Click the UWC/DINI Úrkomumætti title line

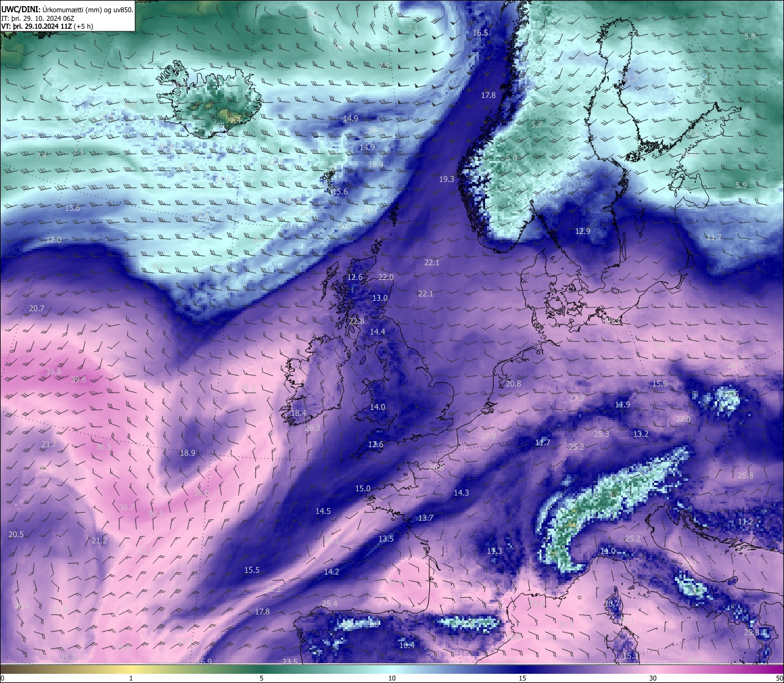[67, 9]
